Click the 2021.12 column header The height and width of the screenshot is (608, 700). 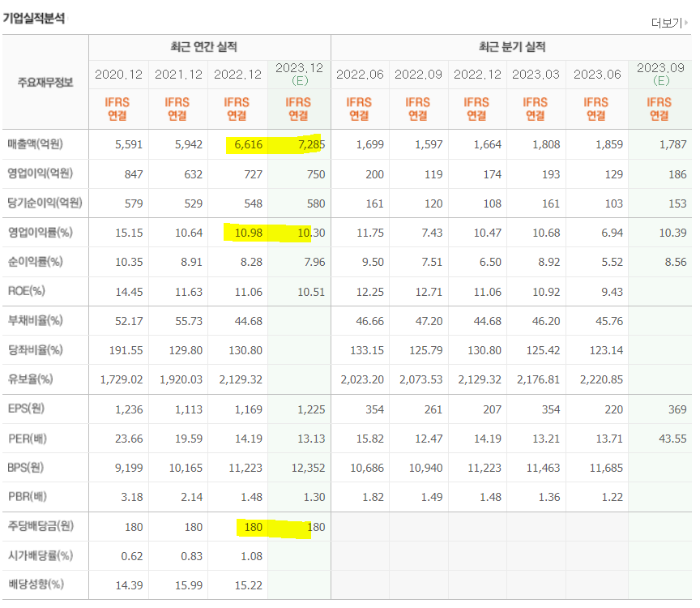click(x=178, y=74)
